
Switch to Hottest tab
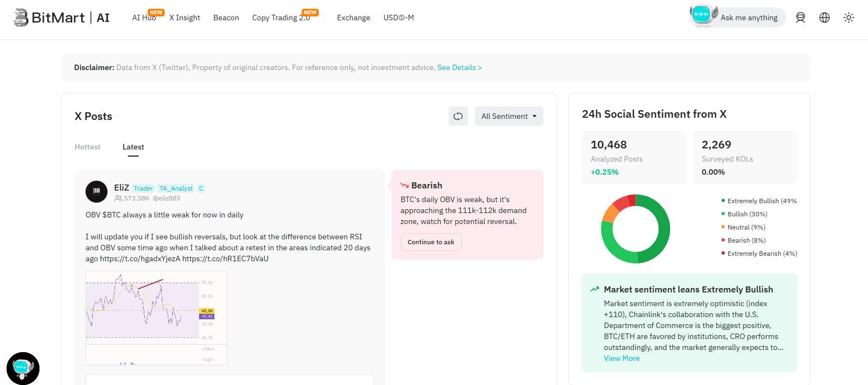tap(88, 147)
